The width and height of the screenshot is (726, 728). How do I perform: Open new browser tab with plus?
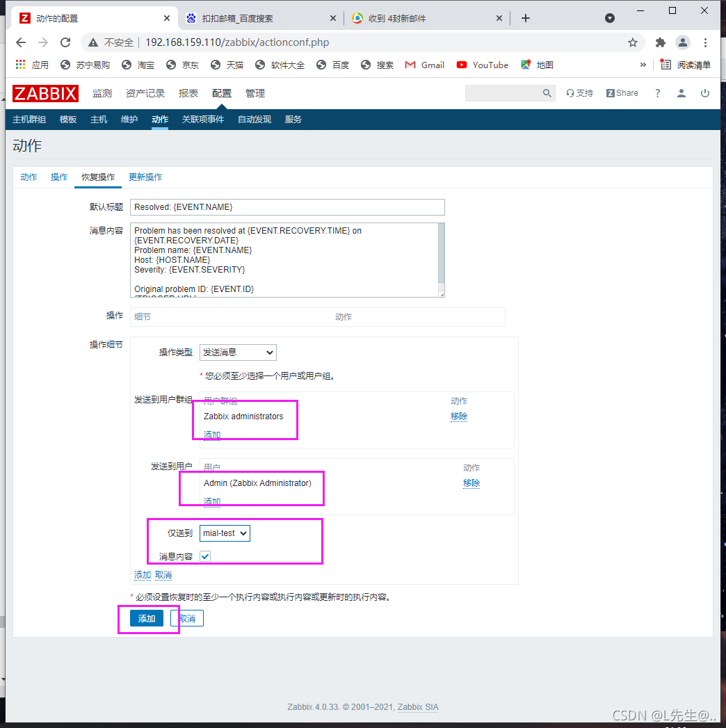[526, 18]
